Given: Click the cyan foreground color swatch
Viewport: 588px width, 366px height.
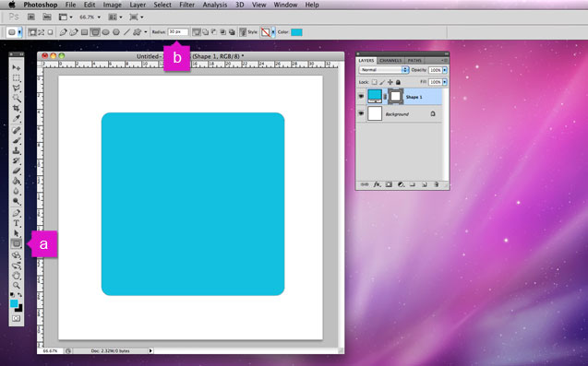Looking at the screenshot, I should point(14,303).
